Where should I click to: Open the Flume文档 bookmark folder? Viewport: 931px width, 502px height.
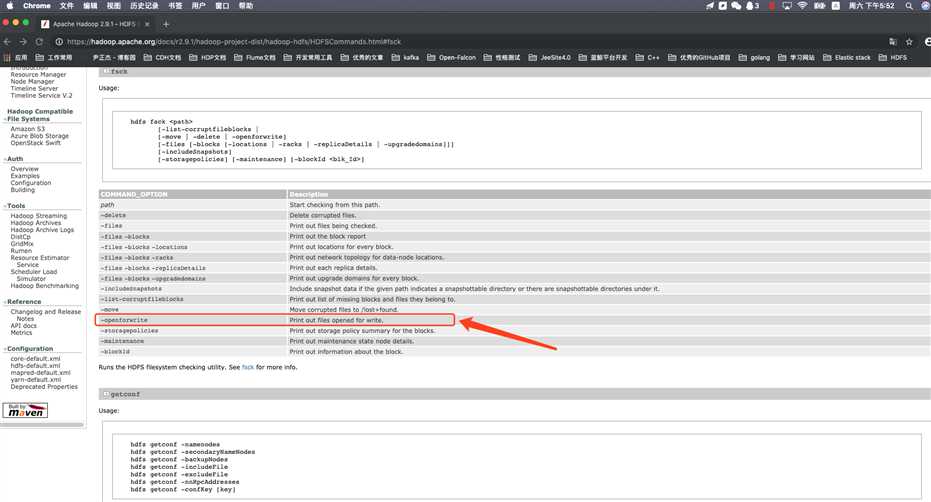coord(254,58)
